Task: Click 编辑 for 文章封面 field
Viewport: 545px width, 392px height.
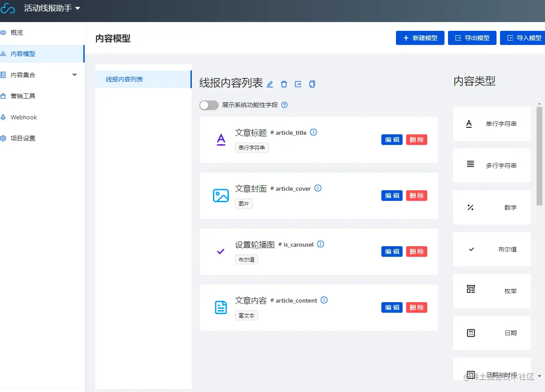Action: (392, 196)
